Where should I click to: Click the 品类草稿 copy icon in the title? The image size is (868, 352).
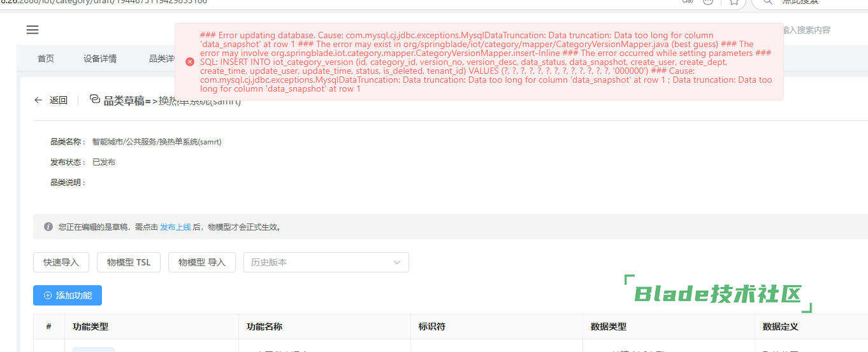[95, 99]
